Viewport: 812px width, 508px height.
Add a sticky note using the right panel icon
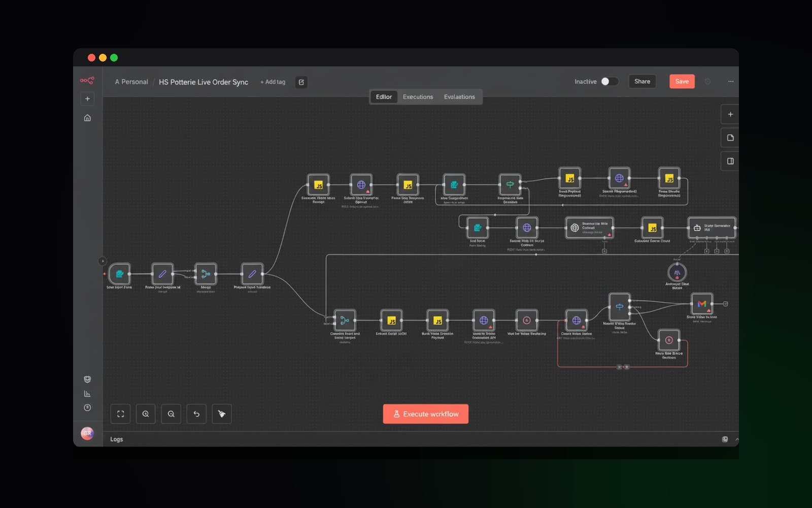[x=730, y=138]
